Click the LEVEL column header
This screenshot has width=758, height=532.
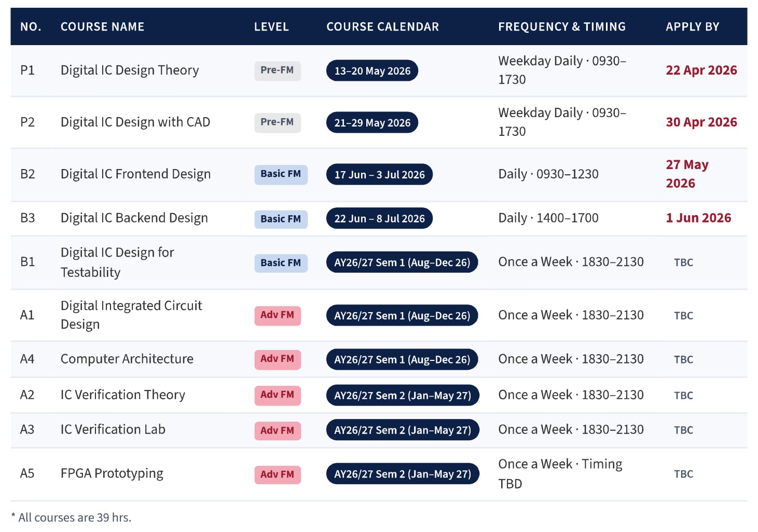click(x=271, y=26)
